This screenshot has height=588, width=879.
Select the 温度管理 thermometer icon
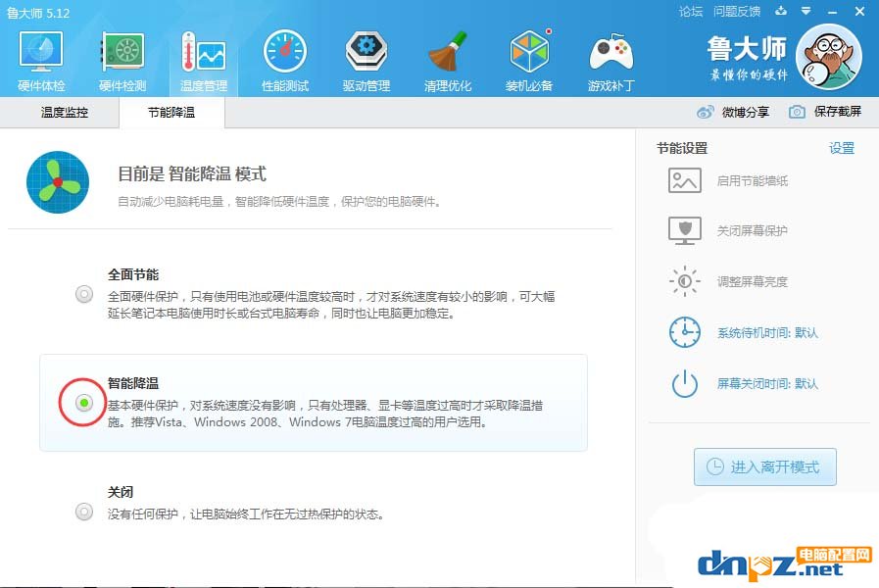pos(204,52)
